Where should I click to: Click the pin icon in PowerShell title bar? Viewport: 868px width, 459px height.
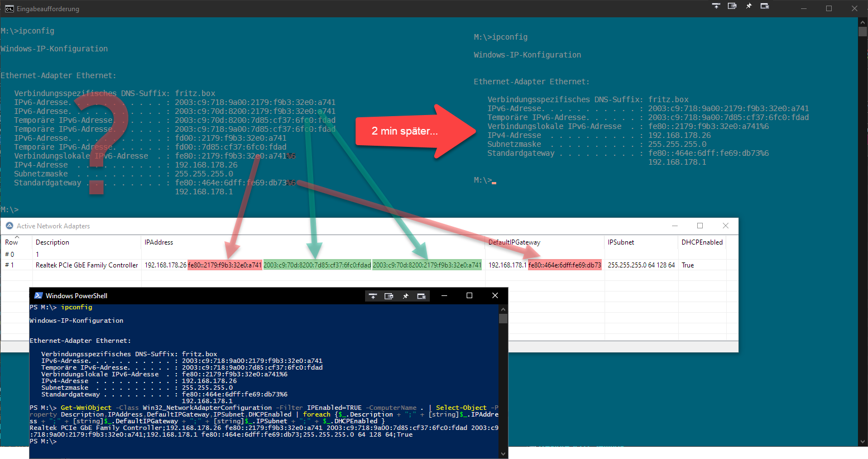coord(405,296)
